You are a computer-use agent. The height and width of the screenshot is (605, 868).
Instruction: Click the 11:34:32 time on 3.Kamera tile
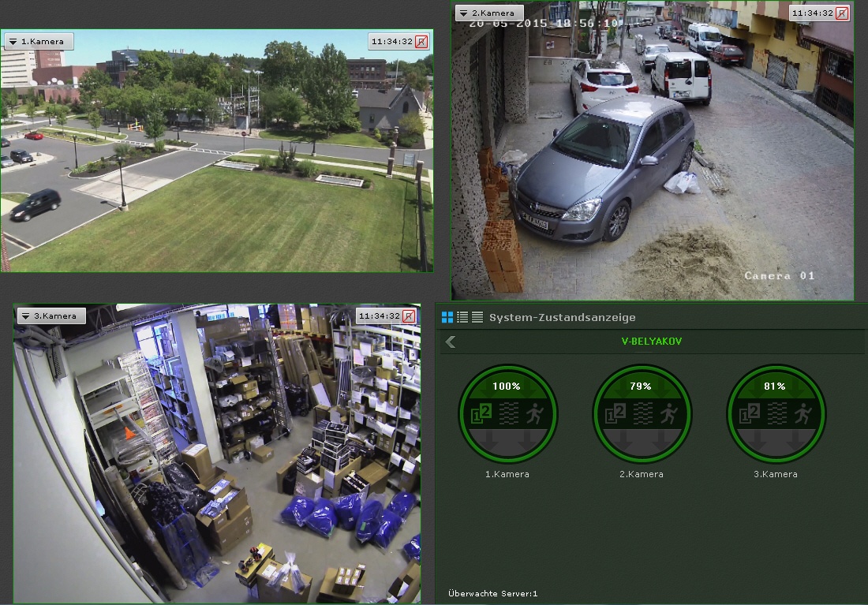point(379,316)
